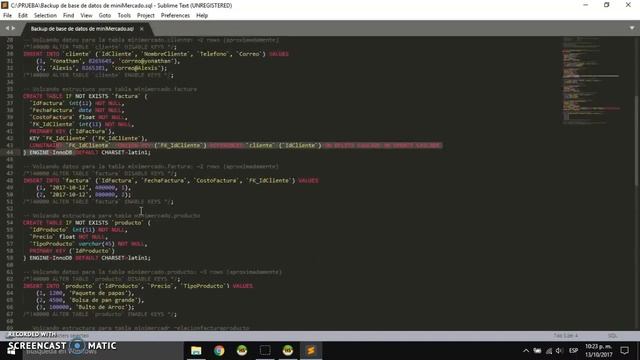The width and height of the screenshot is (640, 360).
Task: Close the miniMercado.sql tab
Action: click(142, 29)
